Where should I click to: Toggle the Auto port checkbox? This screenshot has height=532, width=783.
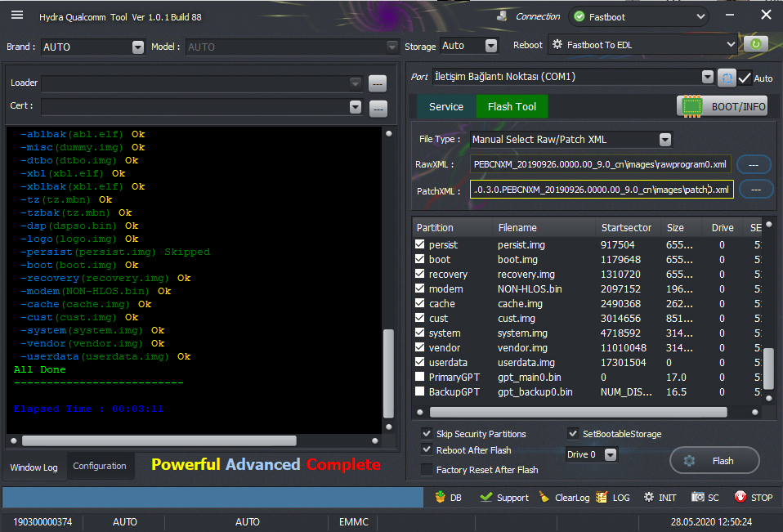(745, 78)
